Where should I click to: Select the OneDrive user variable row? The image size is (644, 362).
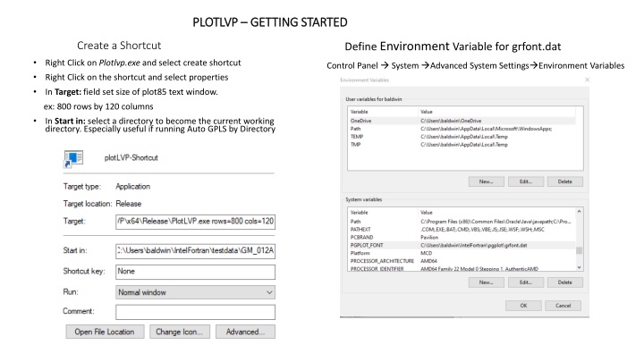(462, 121)
